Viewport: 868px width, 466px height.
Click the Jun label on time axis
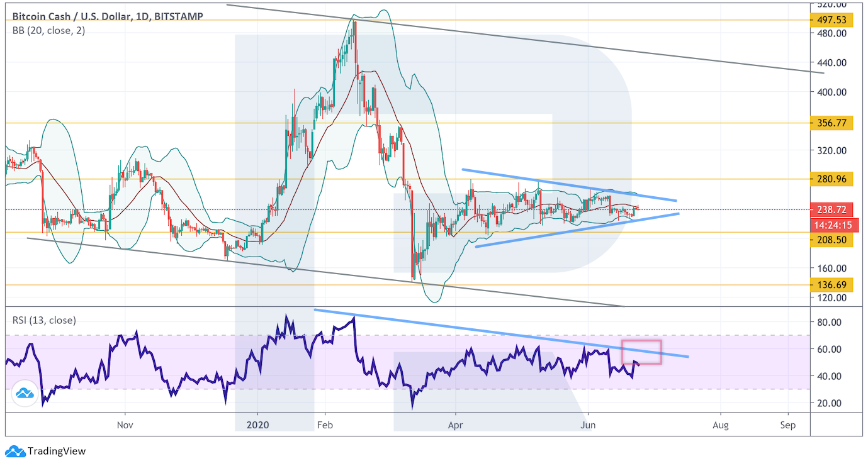588,425
